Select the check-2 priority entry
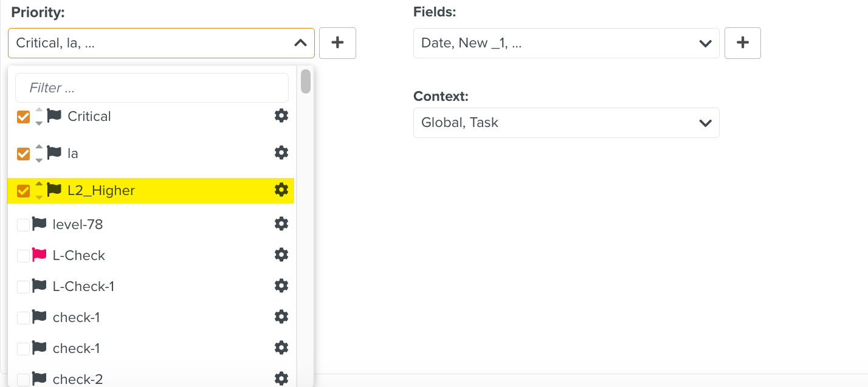This screenshot has width=868, height=387. click(77, 379)
